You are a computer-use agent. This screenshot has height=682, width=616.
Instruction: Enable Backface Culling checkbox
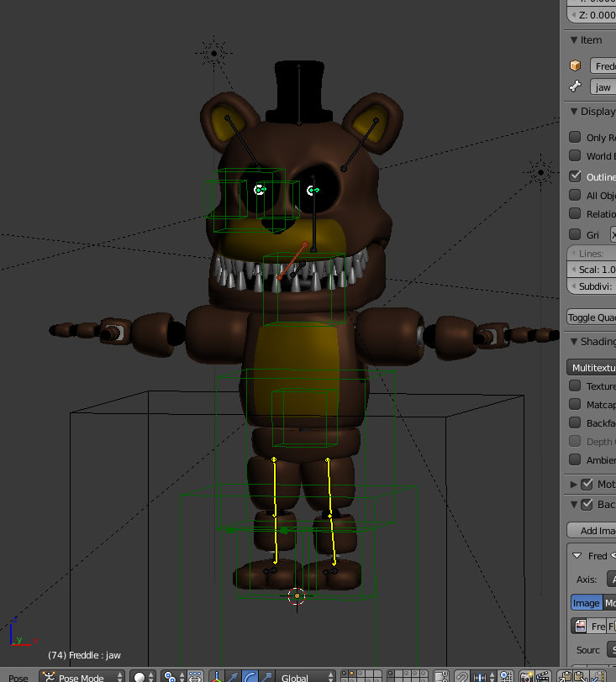point(575,422)
